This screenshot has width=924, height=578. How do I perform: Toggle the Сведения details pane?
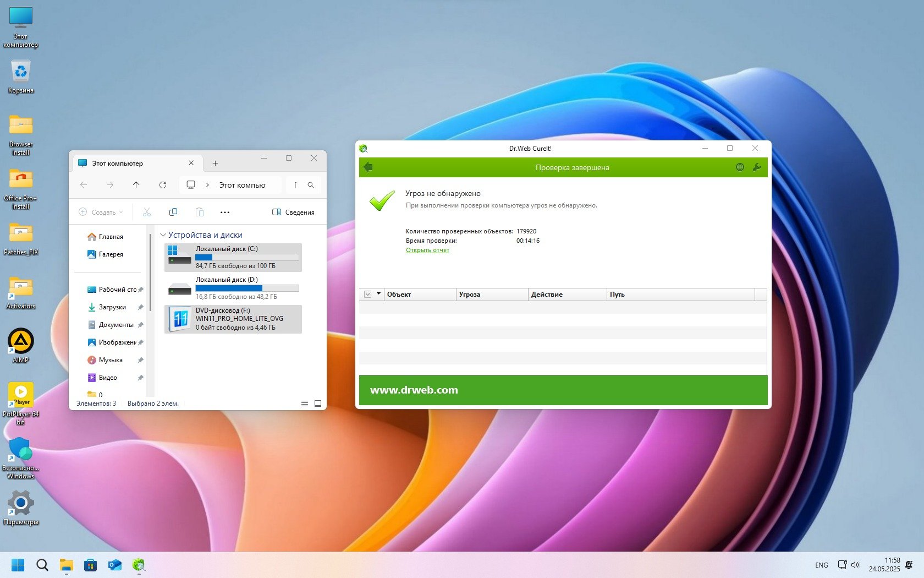(293, 212)
